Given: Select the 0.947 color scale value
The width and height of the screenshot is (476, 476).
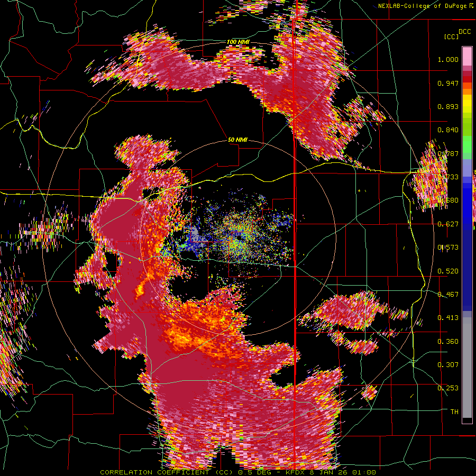Looking at the screenshot, I should point(448,83).
